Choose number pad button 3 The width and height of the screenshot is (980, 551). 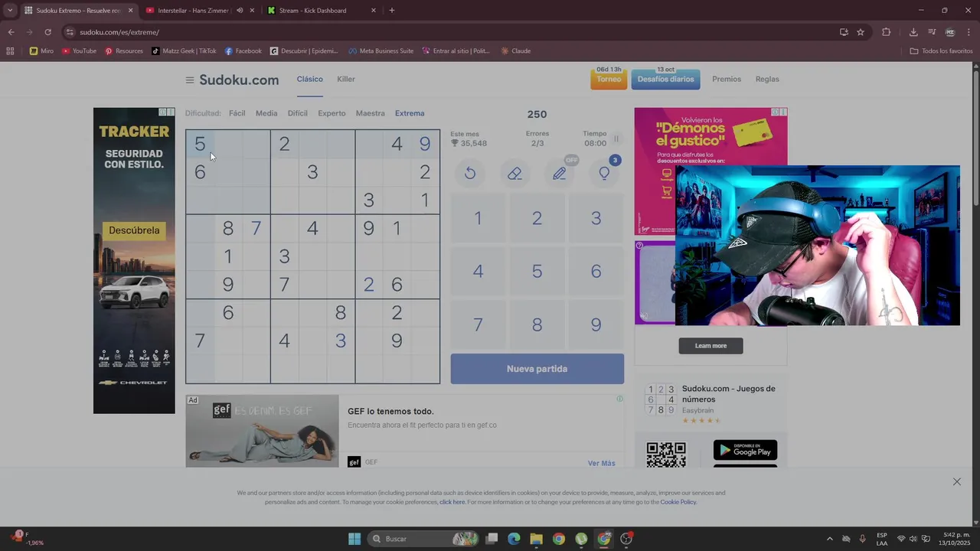point(596,218)
